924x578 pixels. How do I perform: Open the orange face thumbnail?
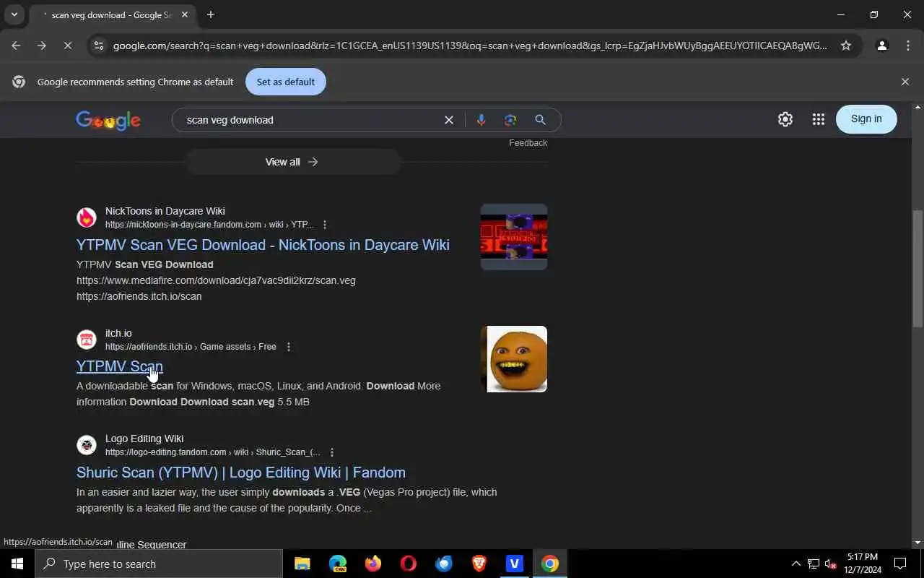[x=514, y=359]
